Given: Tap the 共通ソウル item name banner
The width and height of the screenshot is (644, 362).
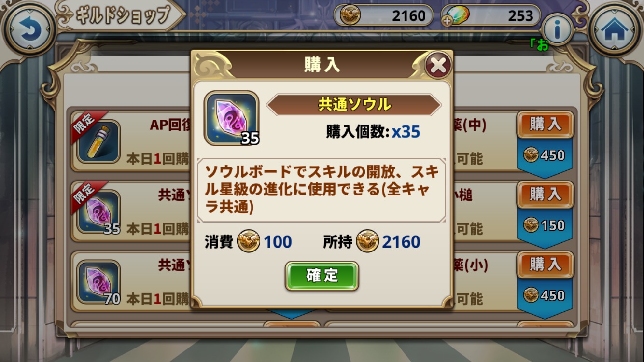Looking at the screenshot, I should point(354,105).
